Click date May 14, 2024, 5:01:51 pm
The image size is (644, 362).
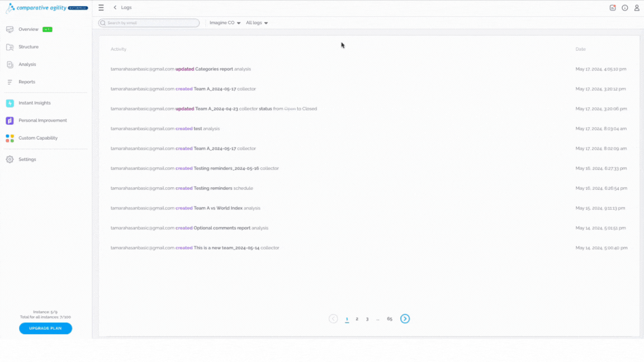pyautogui.click(x=600, y=228)
